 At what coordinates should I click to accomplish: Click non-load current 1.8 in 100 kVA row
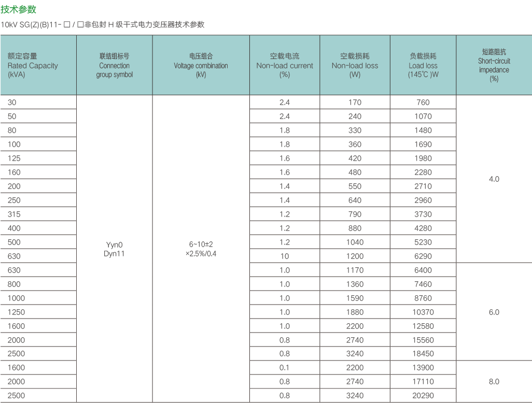point(285,145)
